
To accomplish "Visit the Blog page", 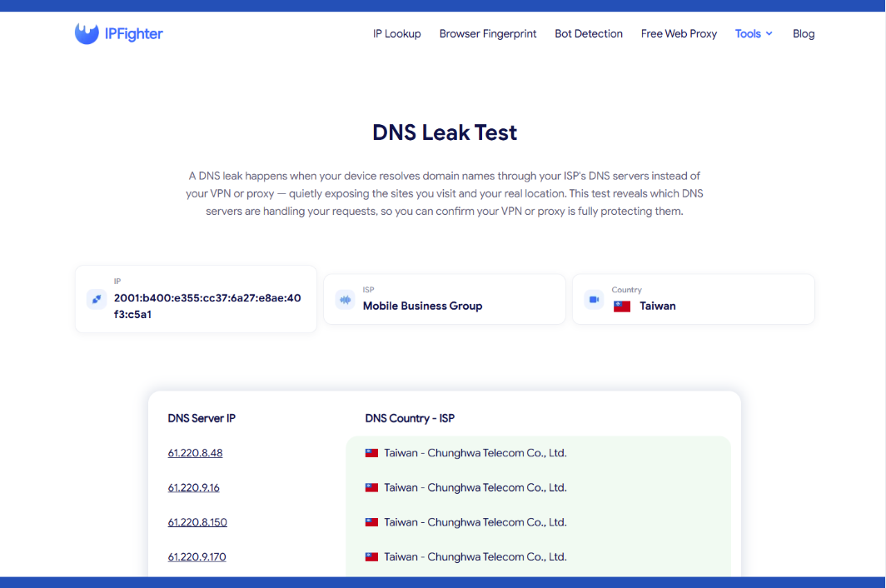I will coord(803,34).
